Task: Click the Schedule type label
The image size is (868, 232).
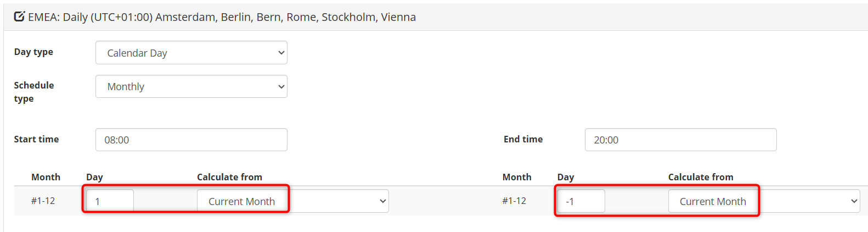Action: click(x=33, y=92)
